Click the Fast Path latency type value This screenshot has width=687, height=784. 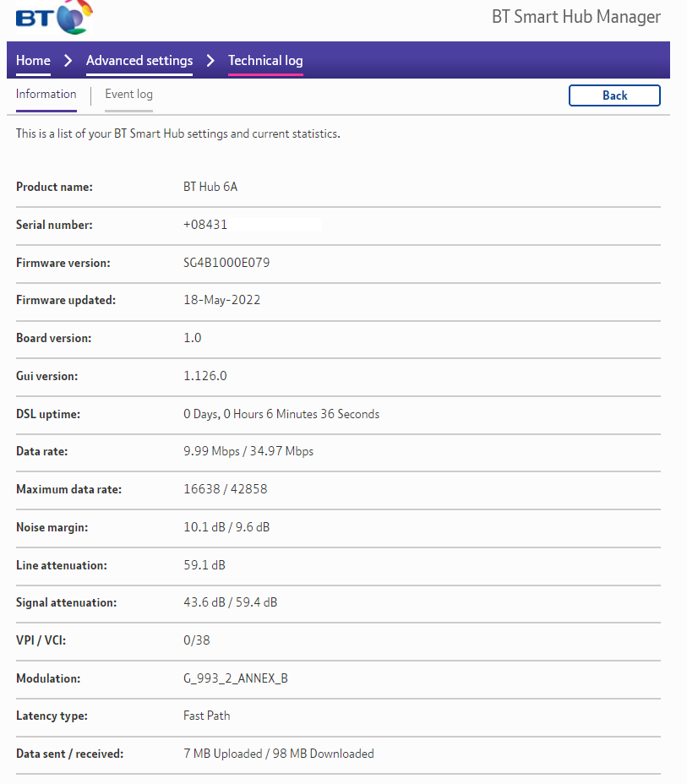206,716
